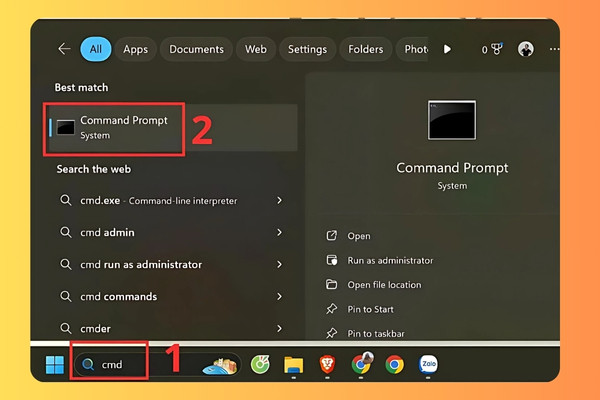Search the web for cmd commands
This screenshot has height=400, width=600.
coord(119,297)
